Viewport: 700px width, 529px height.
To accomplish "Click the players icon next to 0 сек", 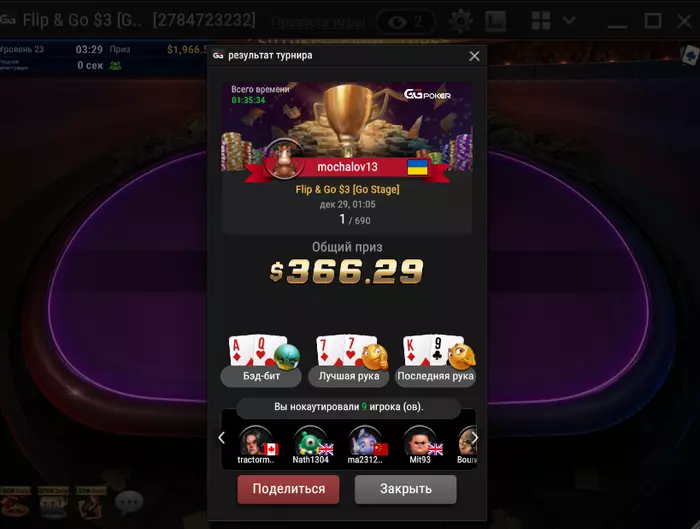I will [x=115, y=66].
